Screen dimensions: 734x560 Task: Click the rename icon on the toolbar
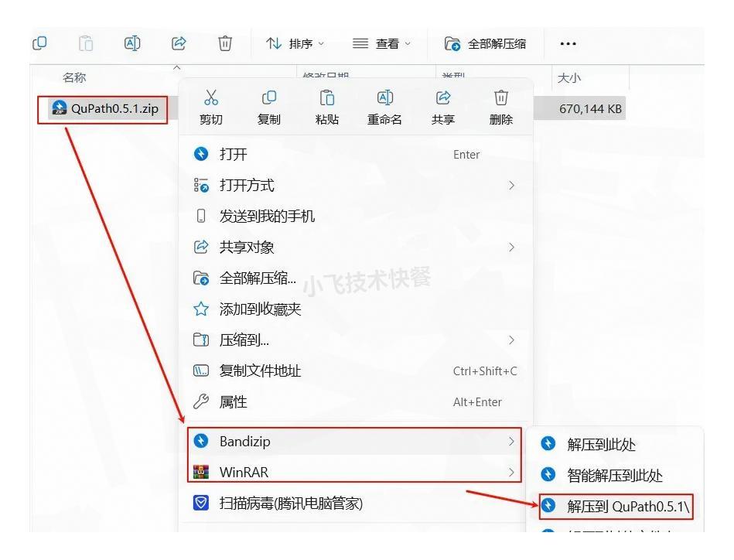pyautogui.click(x=131, y=43)
